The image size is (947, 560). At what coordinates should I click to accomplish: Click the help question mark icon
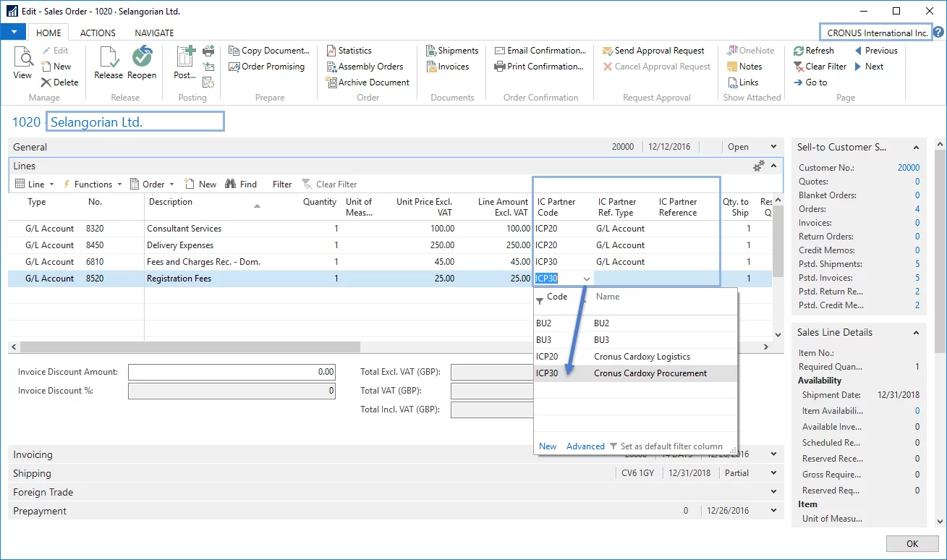pyautogui.click(x=938, y=33)
